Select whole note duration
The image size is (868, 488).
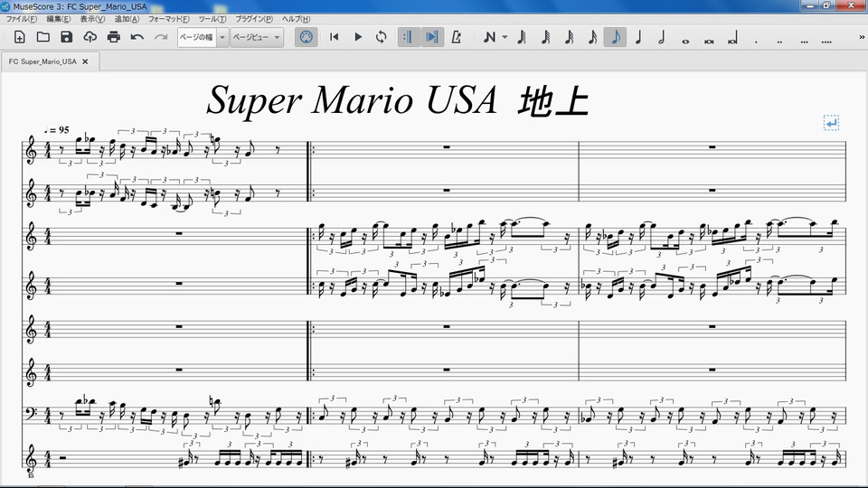(x=685, y=41)
